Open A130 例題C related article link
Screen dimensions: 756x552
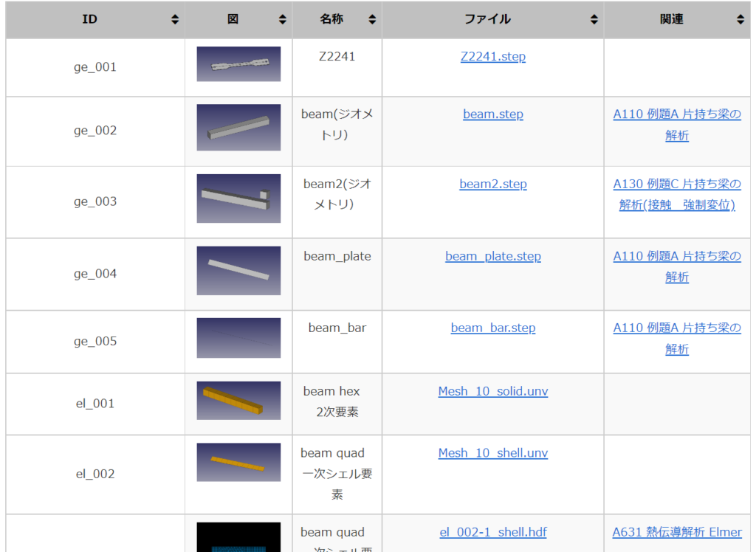pos(677,195)
